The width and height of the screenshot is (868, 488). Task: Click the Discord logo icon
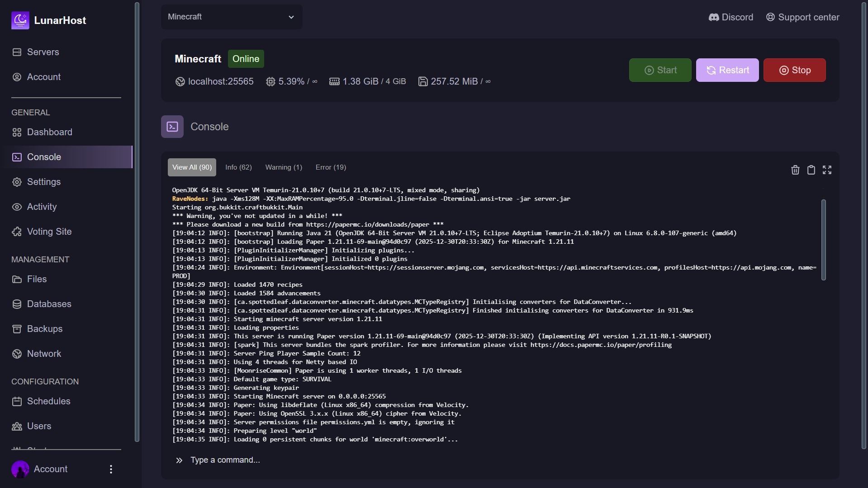(x=714, y=17)
